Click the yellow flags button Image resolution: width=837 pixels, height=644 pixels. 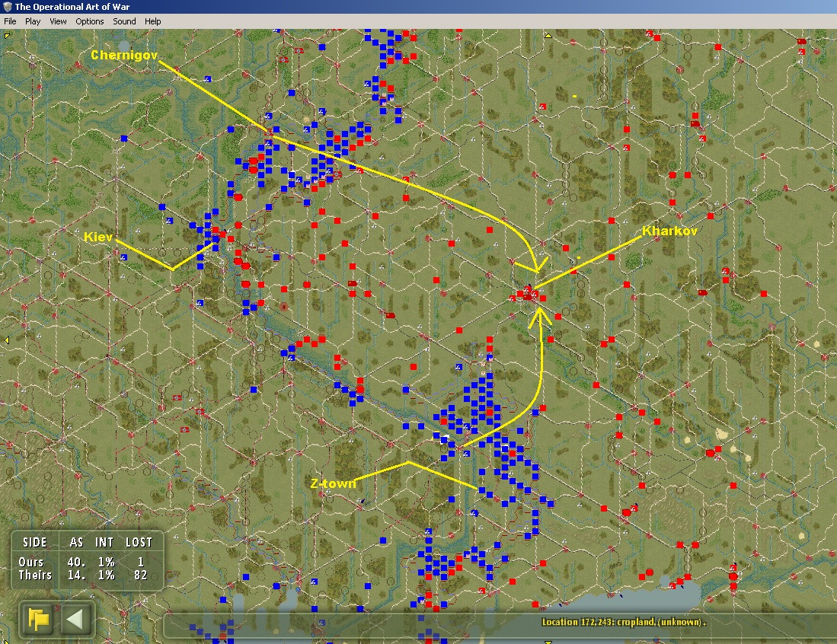click(38, 619)
